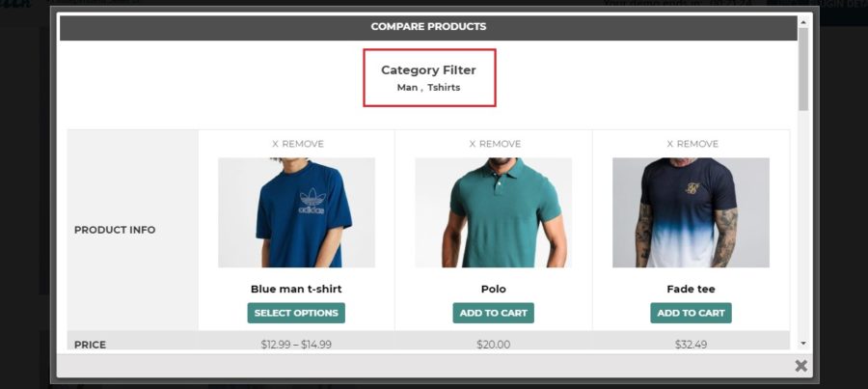Select the Man category filter

coord(407,87)
